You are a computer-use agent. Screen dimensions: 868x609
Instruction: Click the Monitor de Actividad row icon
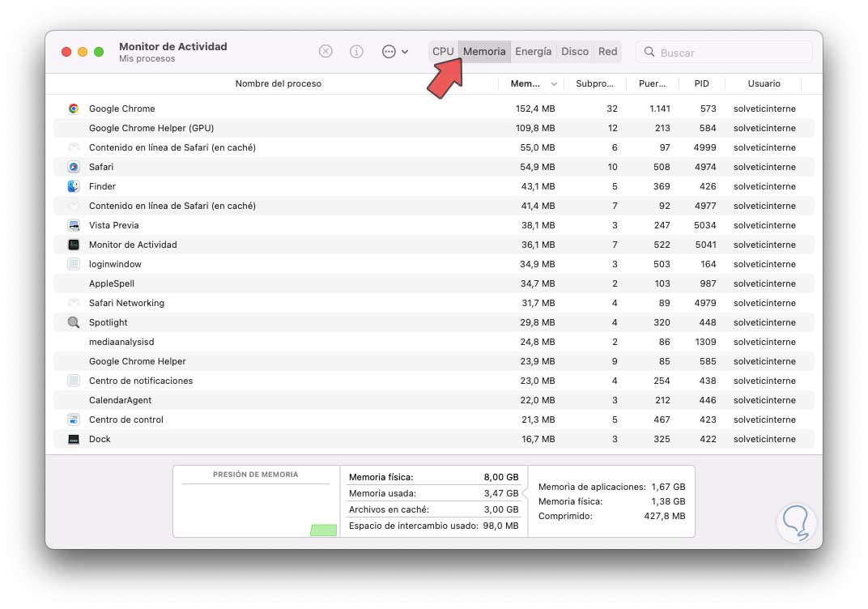coord(73,245)
